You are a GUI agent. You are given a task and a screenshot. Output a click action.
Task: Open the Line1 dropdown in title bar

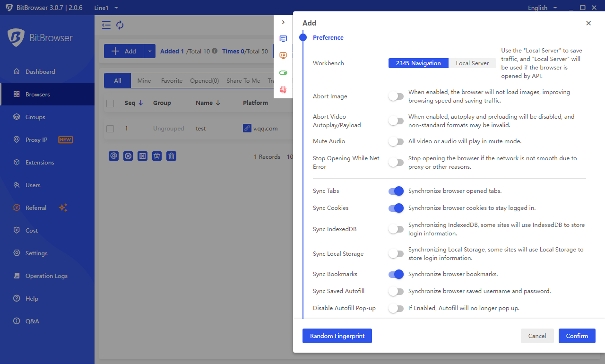click(106, 8)
